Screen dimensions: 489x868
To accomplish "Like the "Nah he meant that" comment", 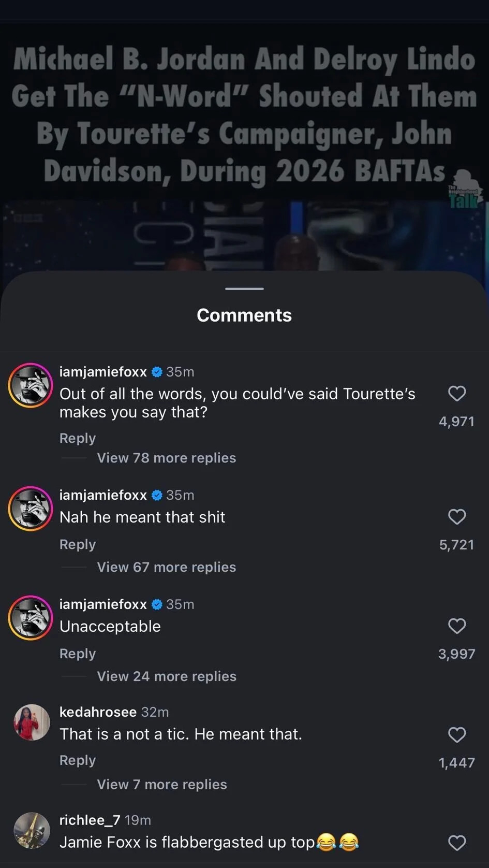I will point(456,517).
